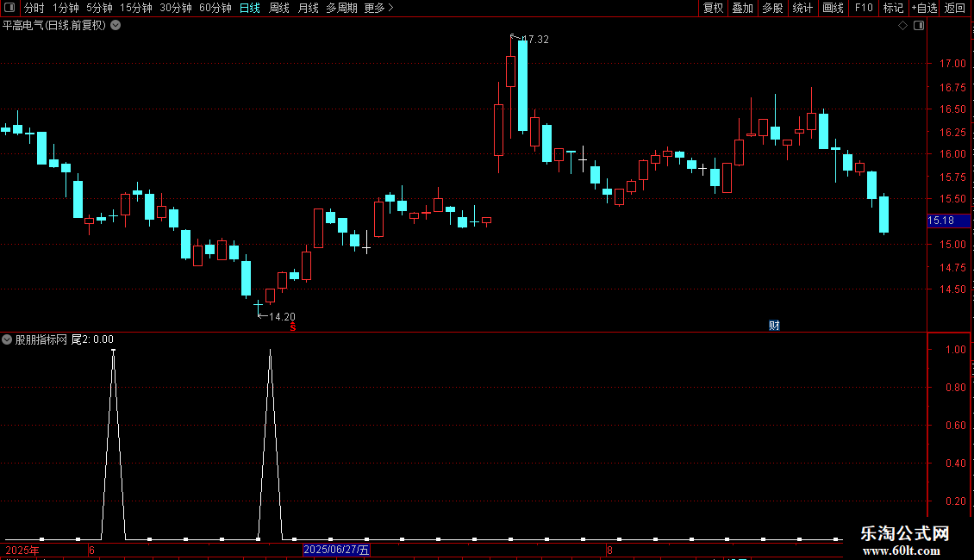Select the 60分钟 period
The width and height of the screenshot is (974, 560).
click(x=215, y=8)
